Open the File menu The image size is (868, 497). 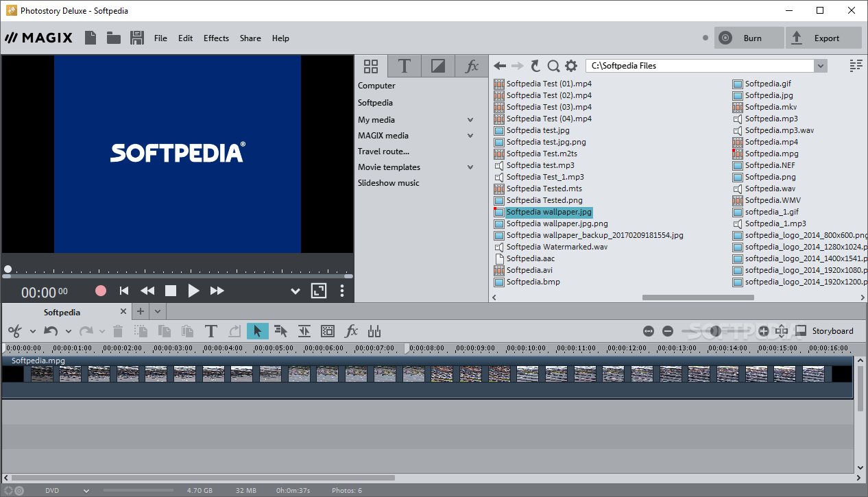160,38
